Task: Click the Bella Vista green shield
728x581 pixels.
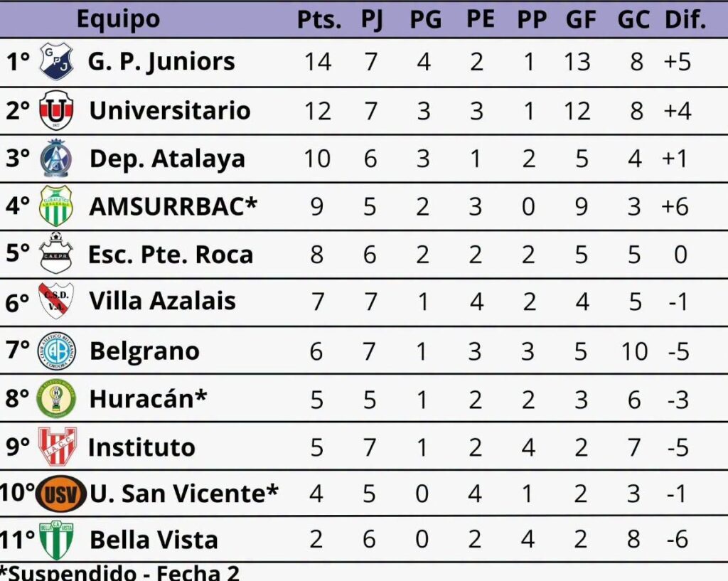Action: pyautogui.click(x=57, y=540)
